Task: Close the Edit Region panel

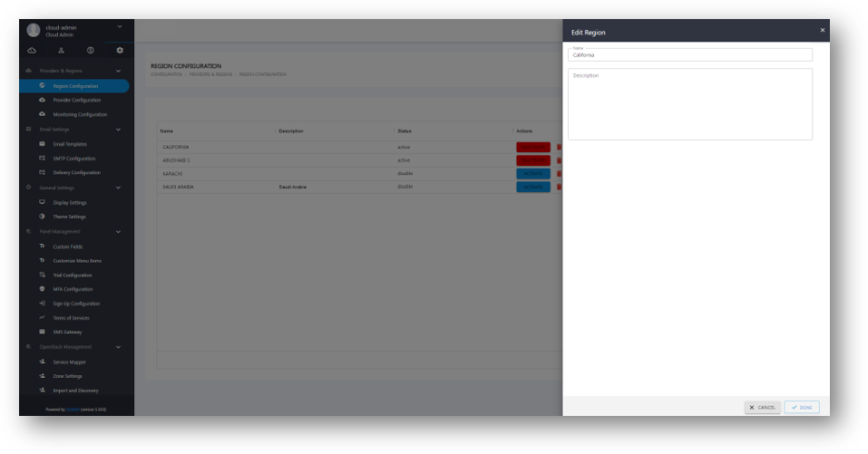Action: coord(822,30)
